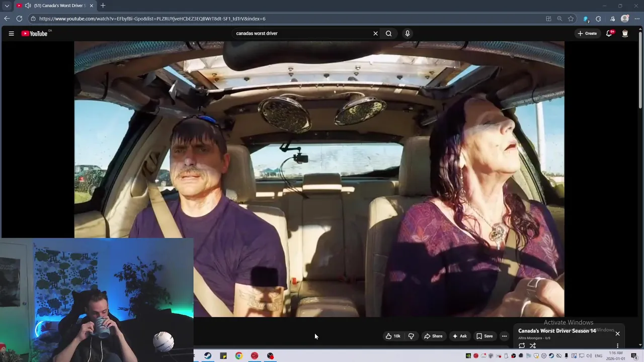Toggle loop playlist
The image size is (644, 362).
(x=522, y=346)
